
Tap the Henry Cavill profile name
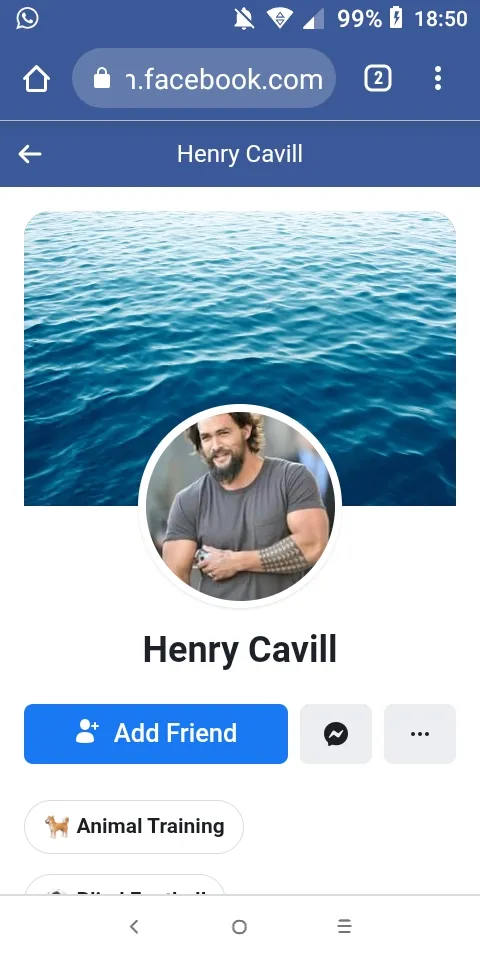point(239,650)
